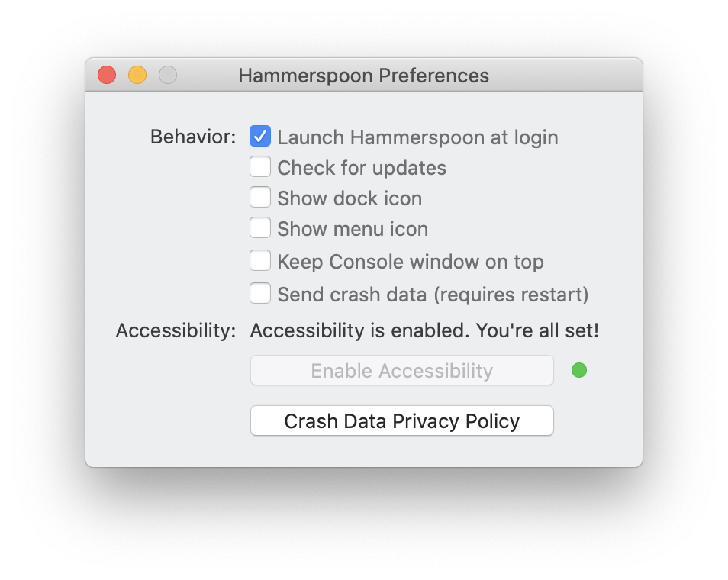Image resolution: width=728 pixels, height=580 pixels.
Task: Turn on the Show menu icon checkbox
Action: [x=260, y=228]
